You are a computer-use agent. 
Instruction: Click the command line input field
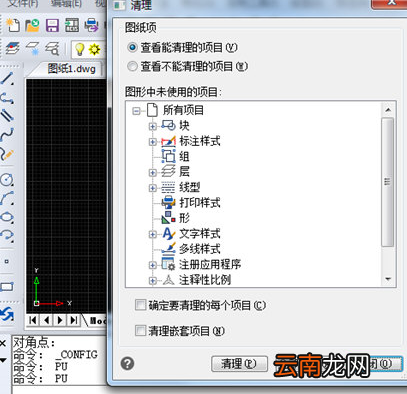coord(59,390)
